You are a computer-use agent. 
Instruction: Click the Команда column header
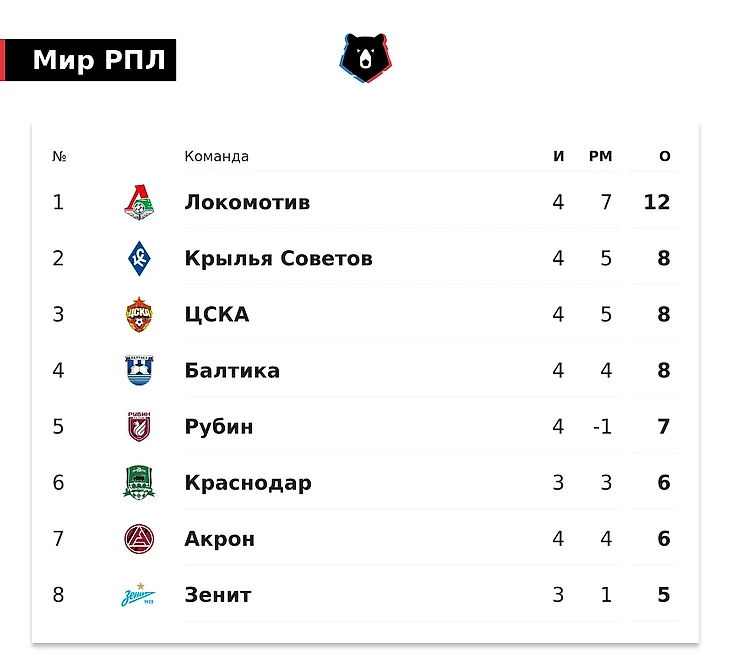(x=216, y=157)
